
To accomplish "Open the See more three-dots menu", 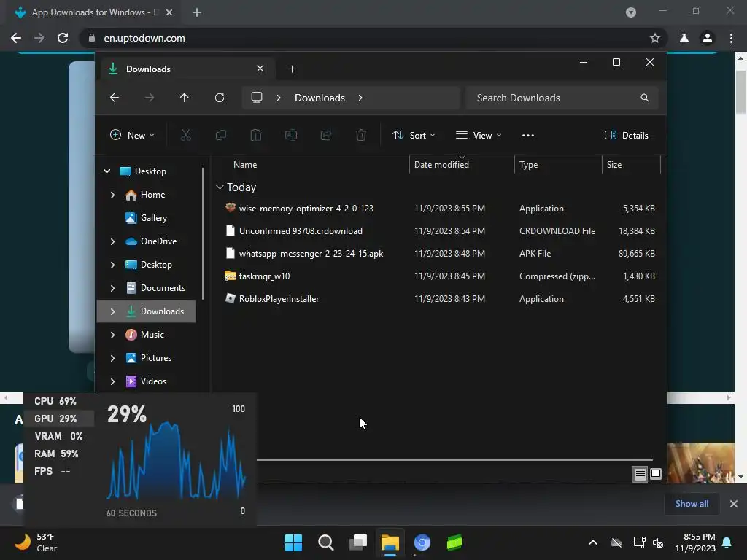I will pos(528,135).
